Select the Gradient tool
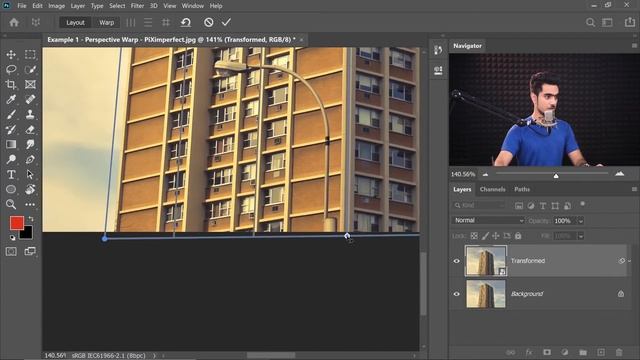Image resolution: width=640 pixels, height=360 pixels. pos(11,144)
